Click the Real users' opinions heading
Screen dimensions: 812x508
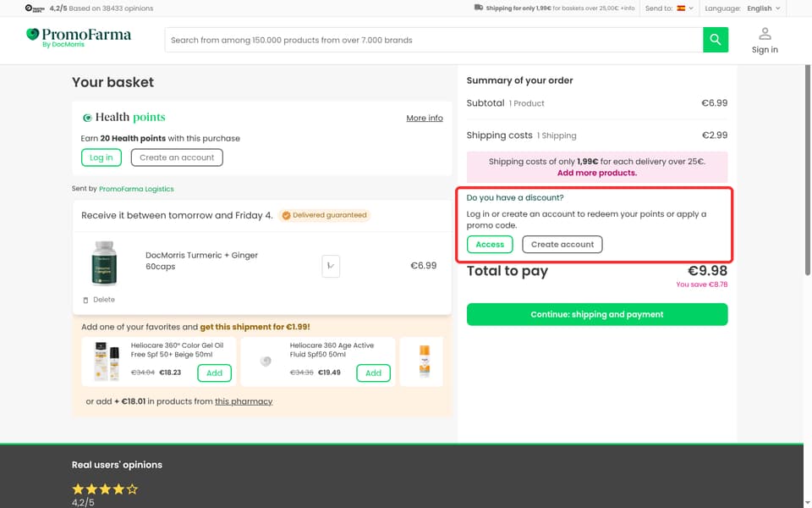point(117,465)
